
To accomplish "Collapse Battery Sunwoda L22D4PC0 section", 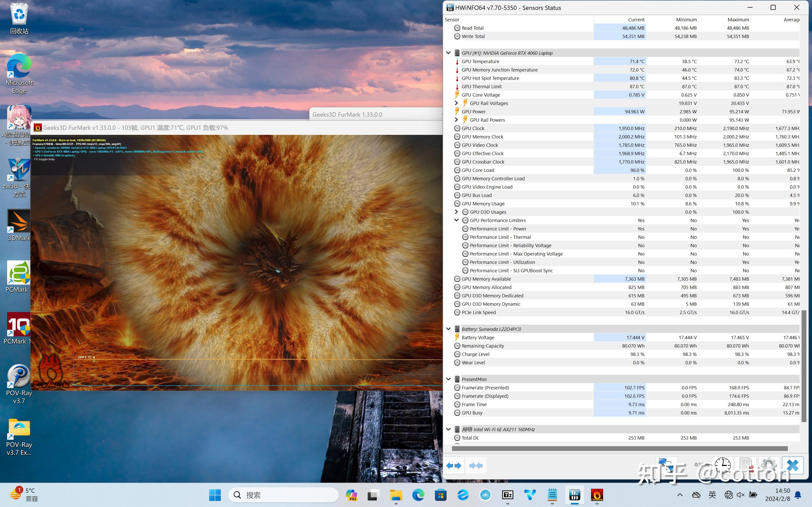I will point(448,328).
